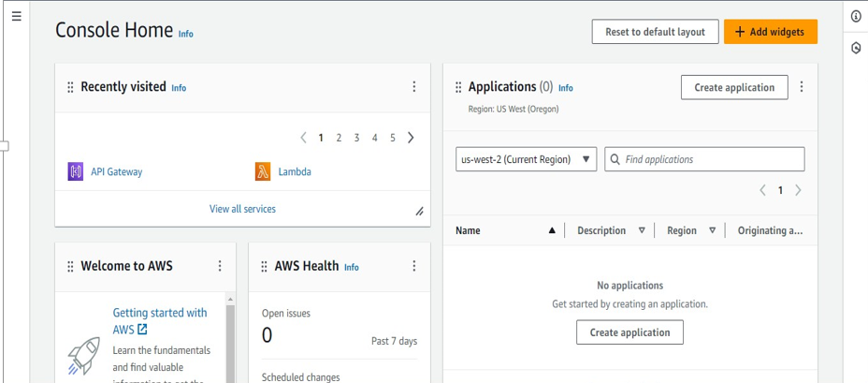The height and width of the screenshot is (383, 868).
Task: Expand the us-west-2 region dropdown
Action: point(526,159)
